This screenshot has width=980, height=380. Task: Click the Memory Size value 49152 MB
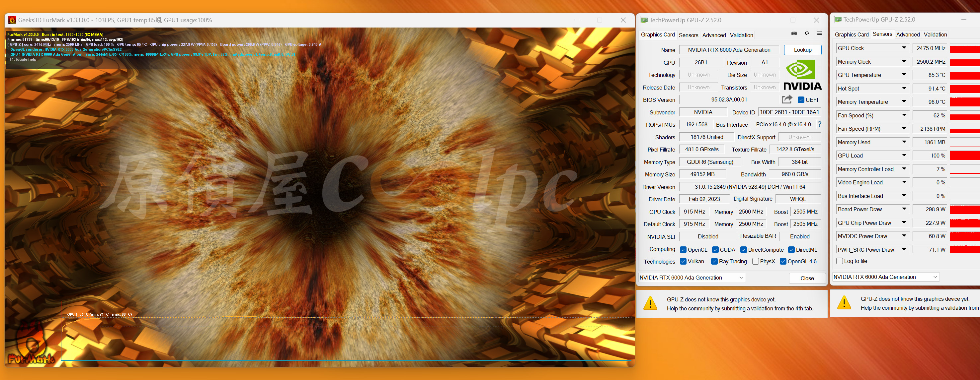pos(702,174)
